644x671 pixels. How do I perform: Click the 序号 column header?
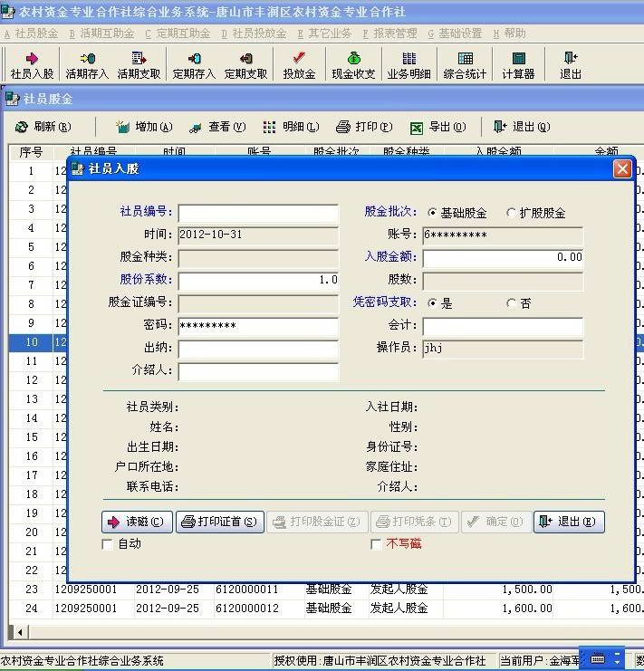[x=31, y=151]
